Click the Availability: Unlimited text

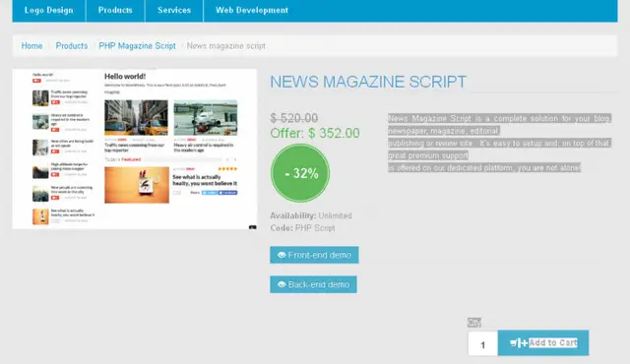tap(311, 215)
